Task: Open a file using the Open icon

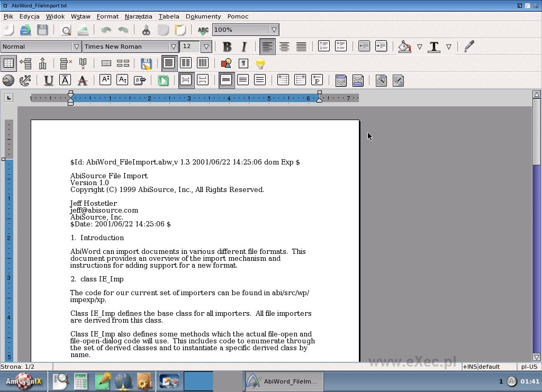Action: [25, 30]
